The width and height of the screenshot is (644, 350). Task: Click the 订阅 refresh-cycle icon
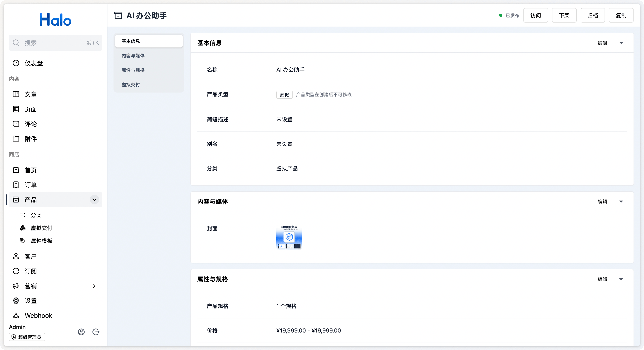pos(16,271)
